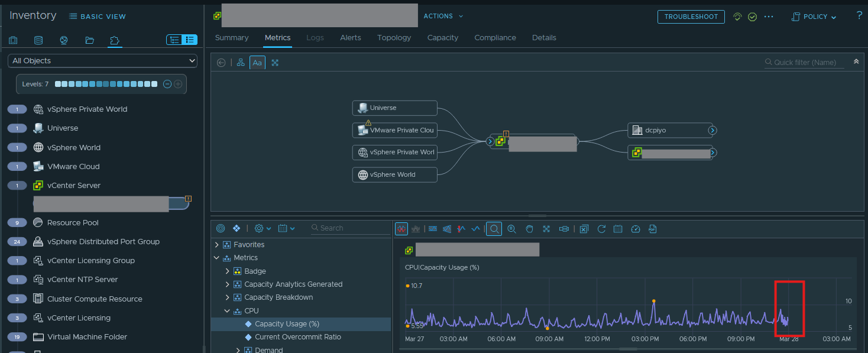Click the fit-to-view icon in topology toolbar
868x353 pixels.
pos(275,62)
